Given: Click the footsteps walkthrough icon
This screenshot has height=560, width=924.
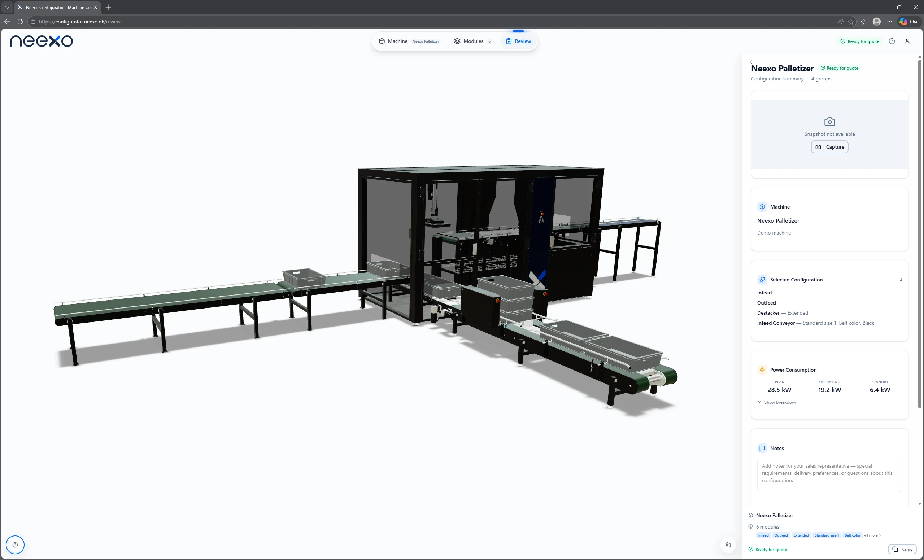Looking at the screenshot, I should (x=728, y=544).
